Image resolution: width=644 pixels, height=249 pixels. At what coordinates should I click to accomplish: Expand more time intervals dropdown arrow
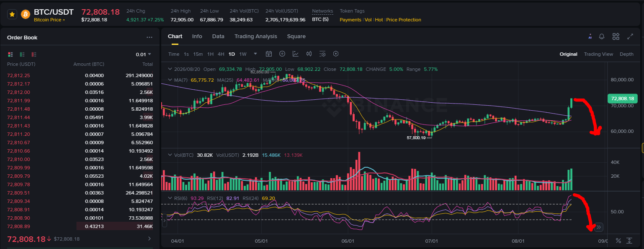click(256, 54)
